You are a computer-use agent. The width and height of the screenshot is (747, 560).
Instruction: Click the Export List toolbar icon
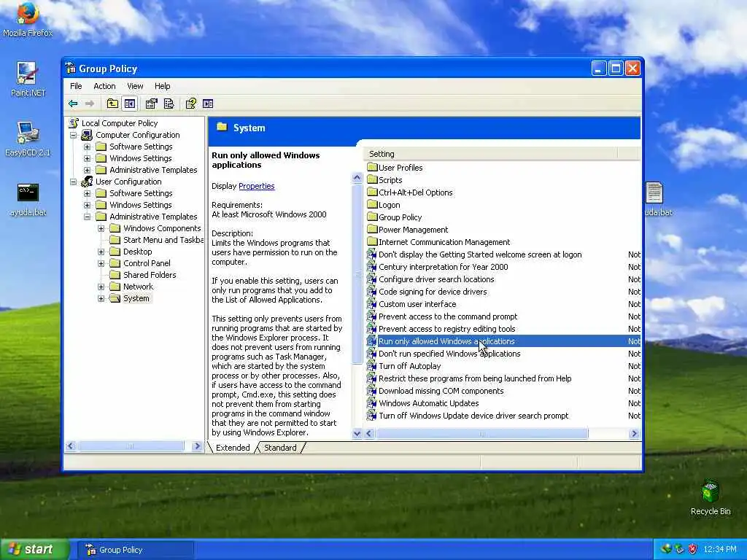[169, 104]
